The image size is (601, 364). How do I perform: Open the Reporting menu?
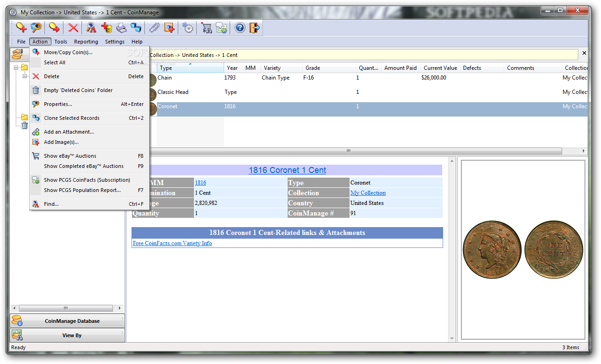(86, 42)
